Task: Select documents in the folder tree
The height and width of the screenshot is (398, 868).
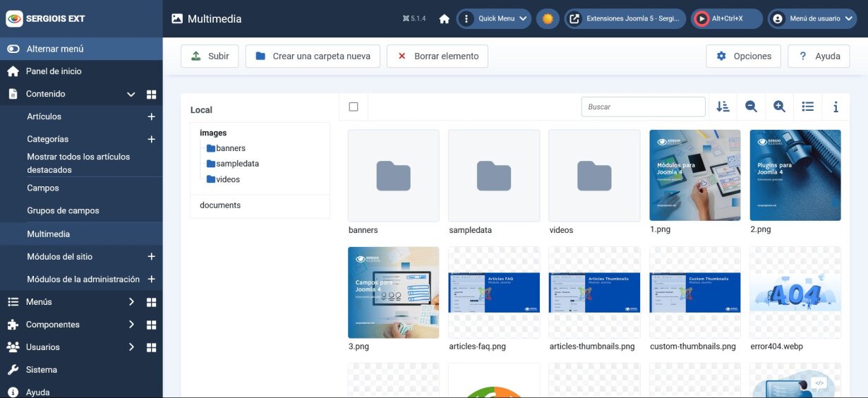Action: (220, 205)
